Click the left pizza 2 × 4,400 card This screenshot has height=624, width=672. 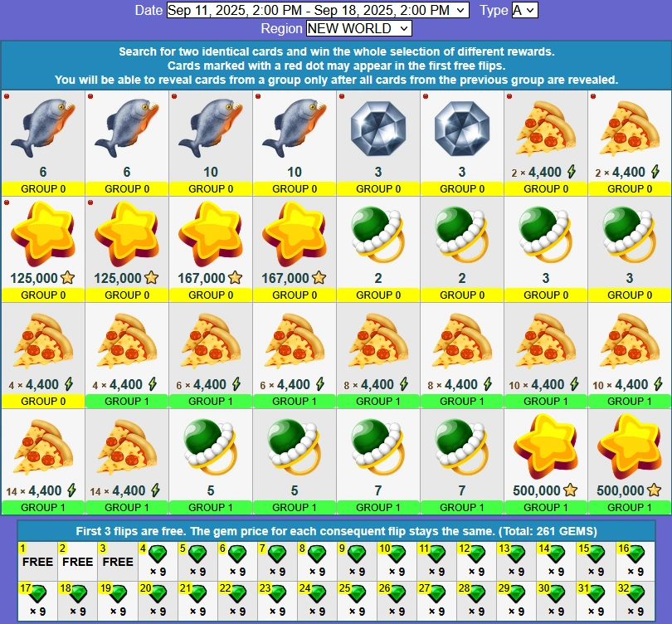tap(546, 144)
